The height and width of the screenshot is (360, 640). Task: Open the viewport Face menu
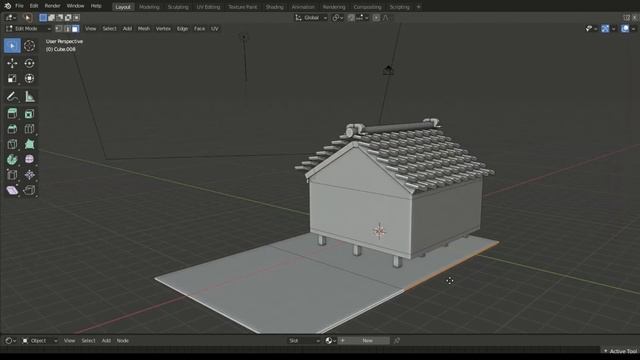[x=199, y=29]
